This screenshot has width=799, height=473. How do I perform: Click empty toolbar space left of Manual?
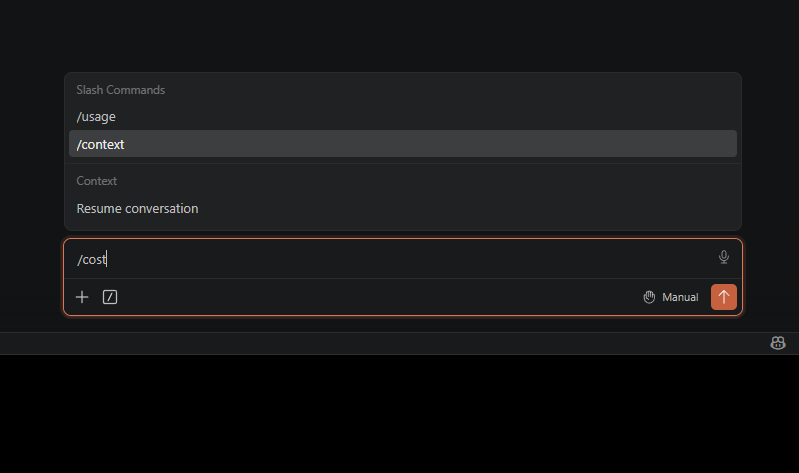click(x=377, y=297)
